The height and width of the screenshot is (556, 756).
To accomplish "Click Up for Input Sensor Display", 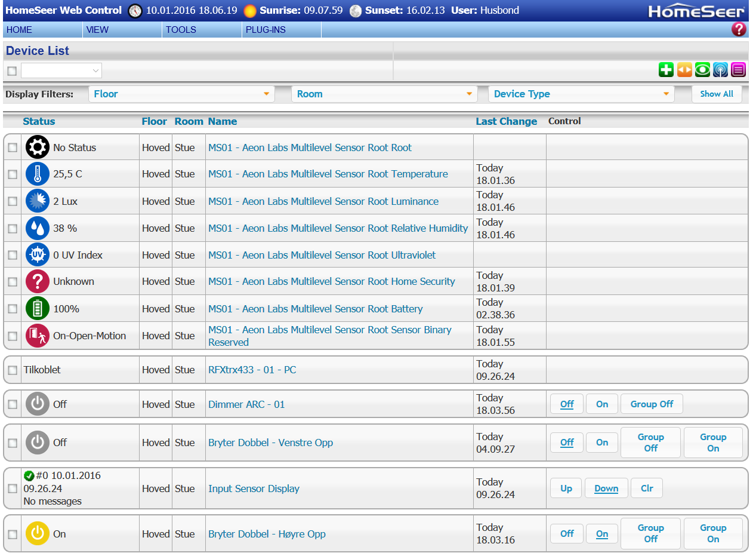I will (x=566, y=489).
